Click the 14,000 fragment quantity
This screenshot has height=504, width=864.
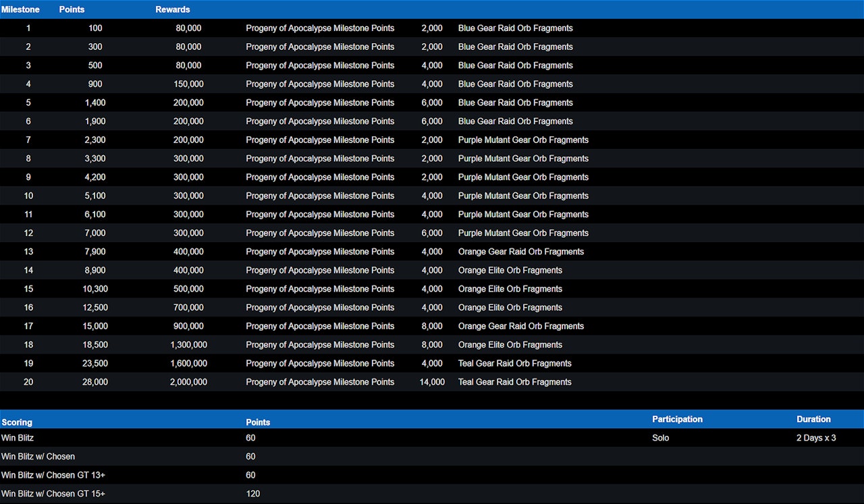click(431, 382)
